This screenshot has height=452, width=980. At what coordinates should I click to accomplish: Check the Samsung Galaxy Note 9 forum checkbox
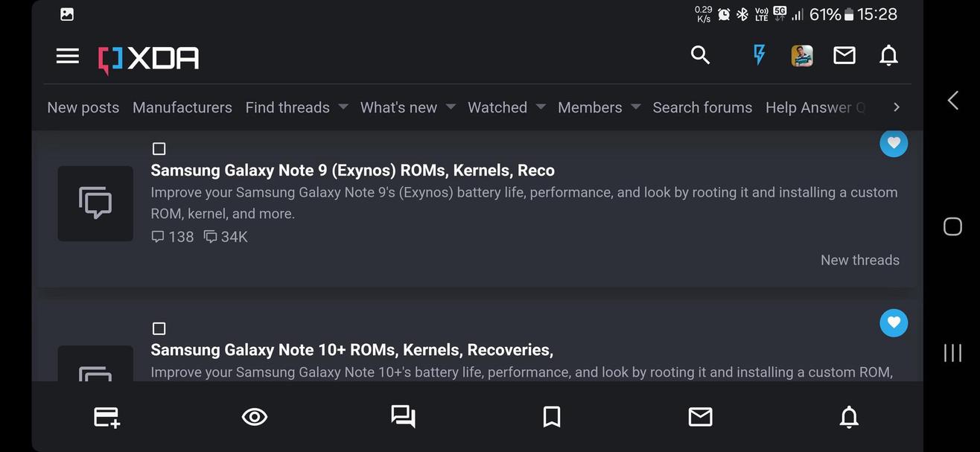click(x=159, y=148)
